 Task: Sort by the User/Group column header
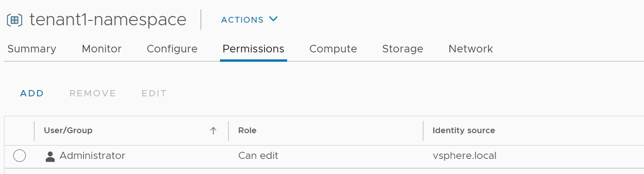click(x=68, y=130)
